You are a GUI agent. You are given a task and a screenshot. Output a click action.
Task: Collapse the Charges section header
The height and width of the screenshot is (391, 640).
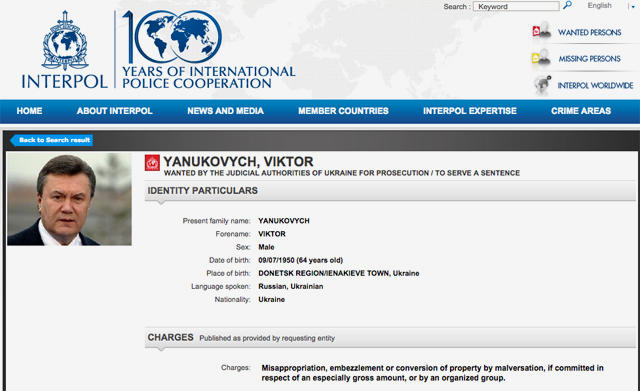(390, 338)
